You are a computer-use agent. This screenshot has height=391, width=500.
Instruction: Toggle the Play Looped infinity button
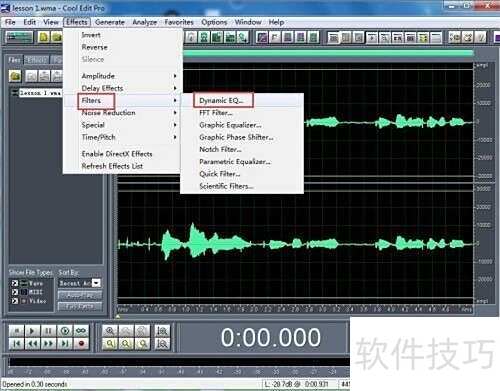tap(81, 331)
